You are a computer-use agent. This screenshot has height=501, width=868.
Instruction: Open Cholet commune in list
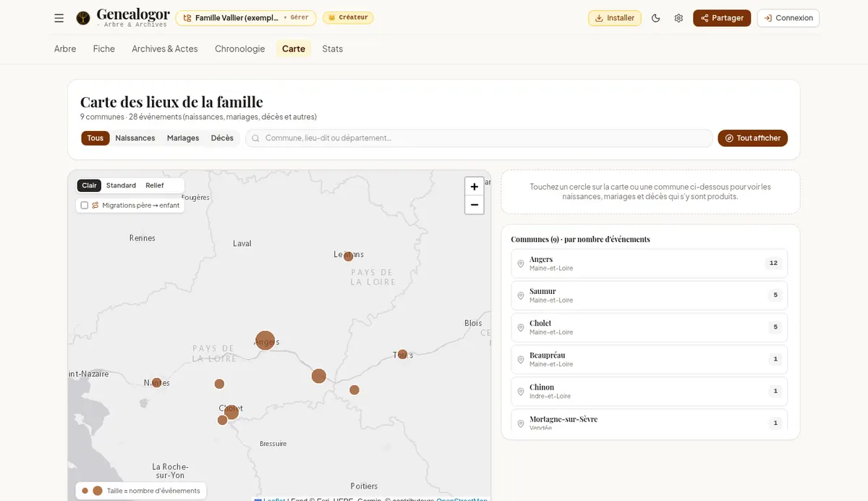point(650,327)
